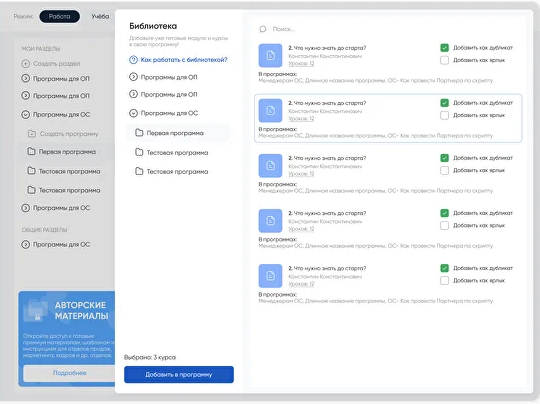This screenshot has height=404, width=540.
Task: Expand the first Программы для ОП in the library
Action: [133, 77]
